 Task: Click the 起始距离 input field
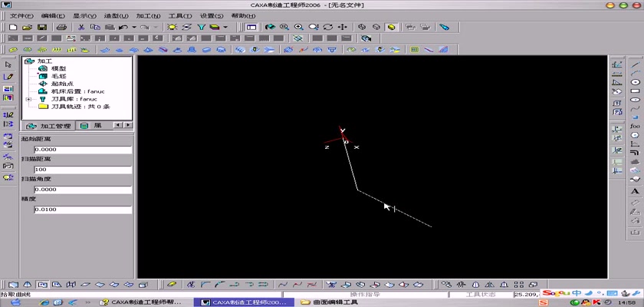[83, 150]
